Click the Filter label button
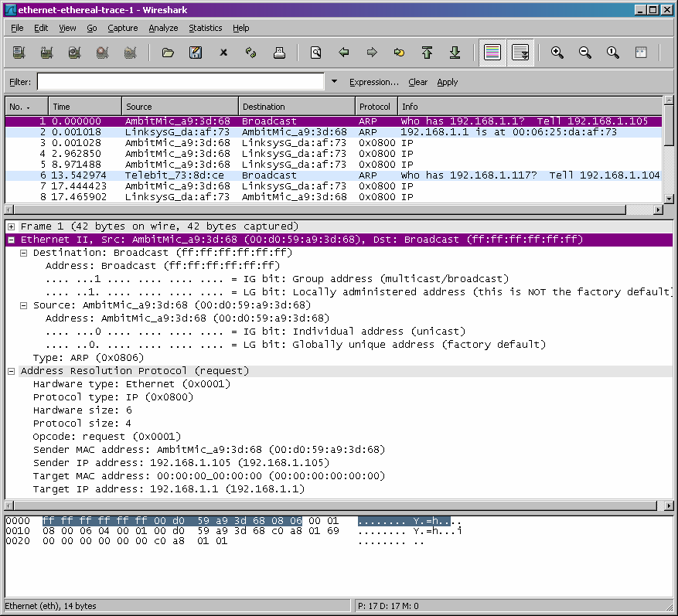The image size is (678, 616). tap(20, 82)
